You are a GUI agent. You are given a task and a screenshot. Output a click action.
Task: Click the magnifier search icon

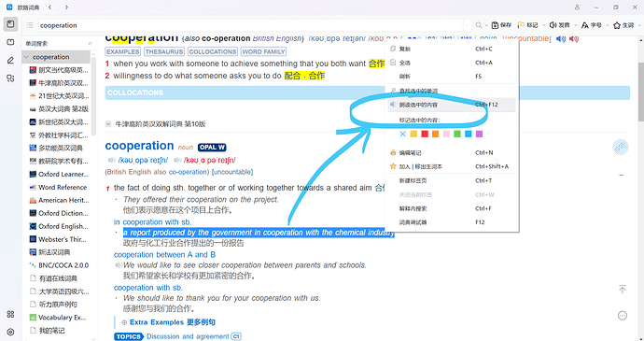tap(479, 25)
